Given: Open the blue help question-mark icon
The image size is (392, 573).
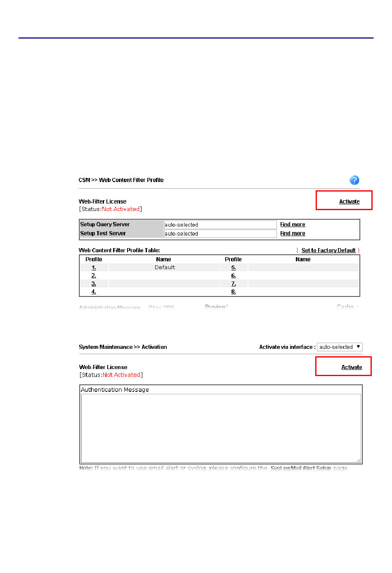Looking at the screenshot, I should (x=354, y=180).
